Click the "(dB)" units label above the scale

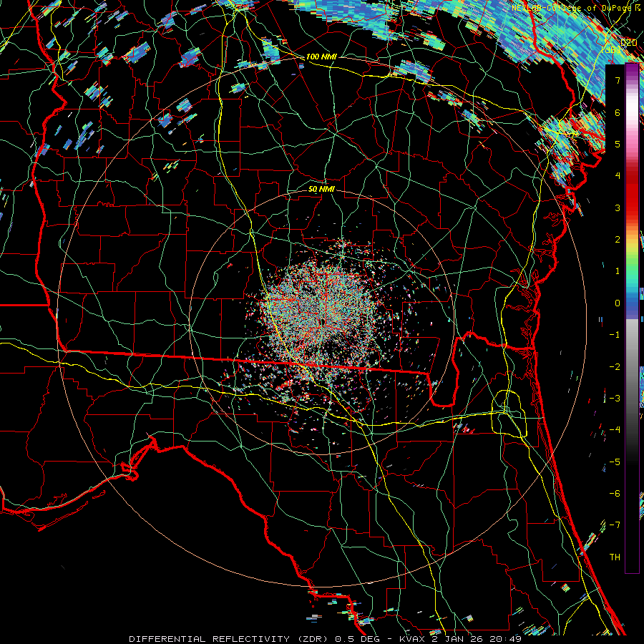(x=612, y=50)
